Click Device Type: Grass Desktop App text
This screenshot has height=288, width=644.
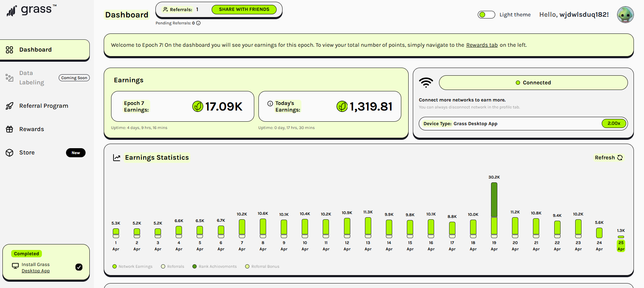[x=460, y=124]
